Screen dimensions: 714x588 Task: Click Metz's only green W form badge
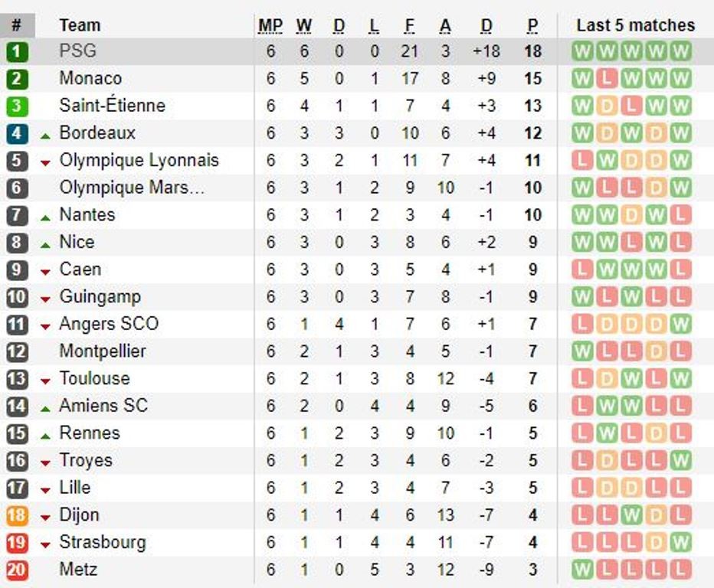[x=582, y=570]
